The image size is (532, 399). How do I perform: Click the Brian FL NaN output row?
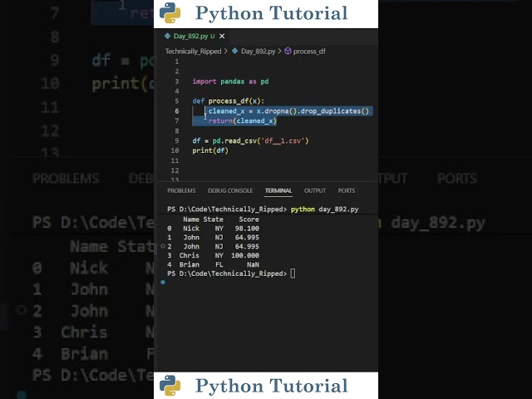[213, 264]
